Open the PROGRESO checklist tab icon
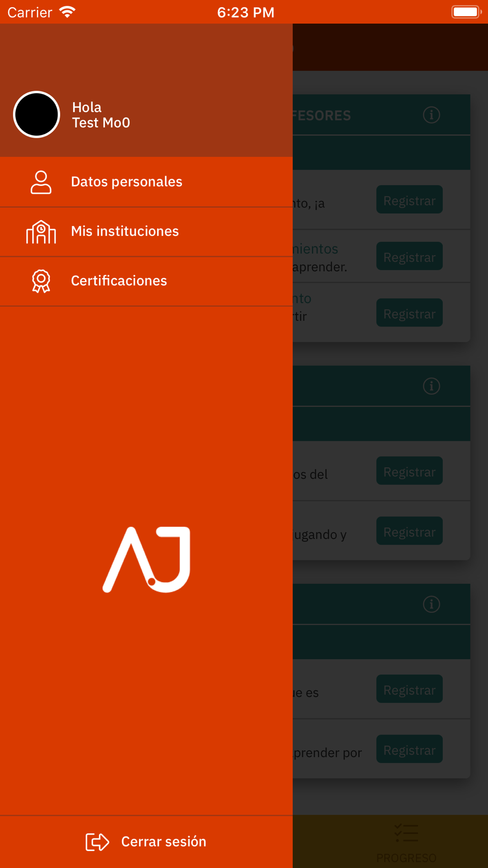488x868 pixels. coord(406,833)
